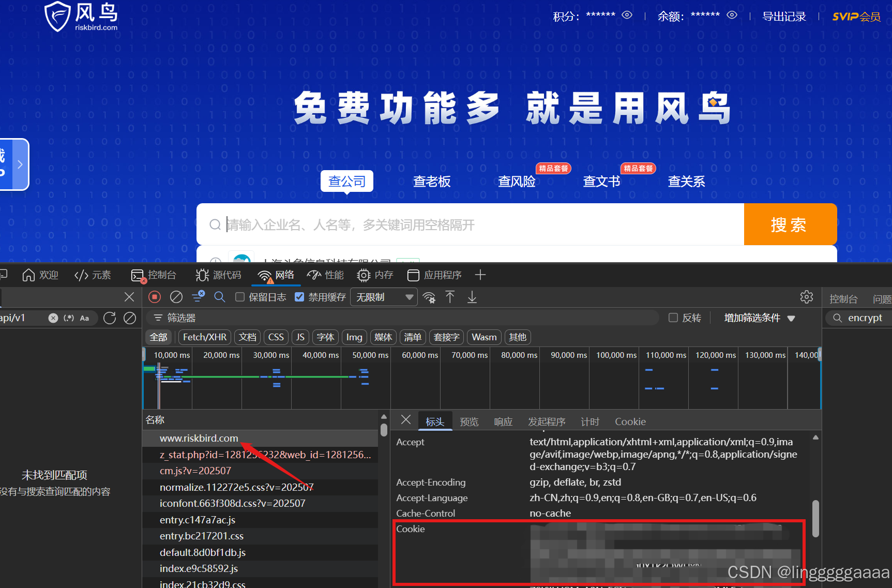The height and width of the screenshot is (588, 892).
Task: Disable the 禁用缓存 checkbox
Action: [299, 297]
